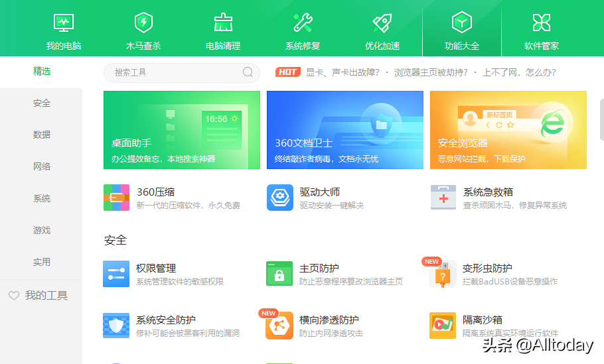Launch the 360压缩 colorful icon
The height and width of the screenshot is (364, 604).
[x=116, y=198]
